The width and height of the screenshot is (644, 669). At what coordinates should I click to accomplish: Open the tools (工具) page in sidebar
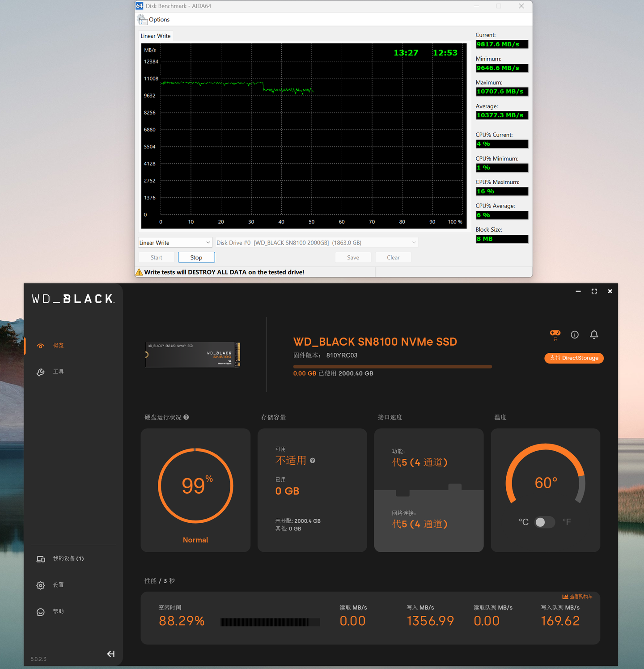[x=58, y=372]
